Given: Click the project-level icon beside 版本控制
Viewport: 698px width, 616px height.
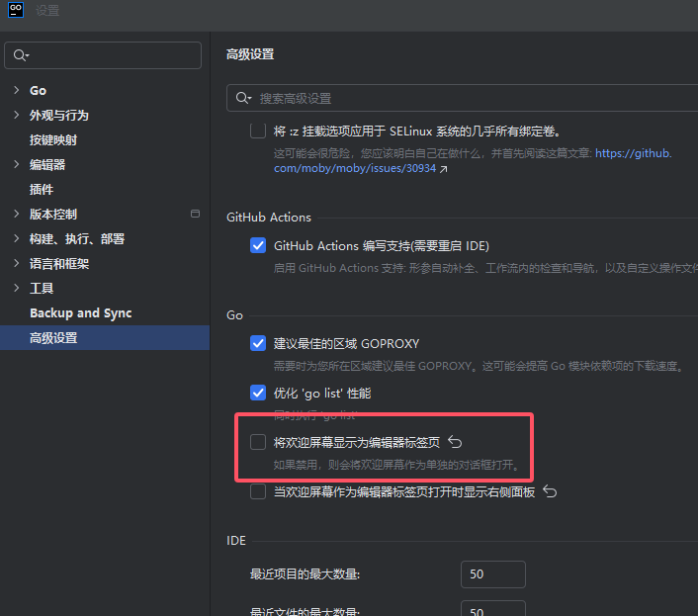Looking at the screenshot, I should click(x=195, y=214).
